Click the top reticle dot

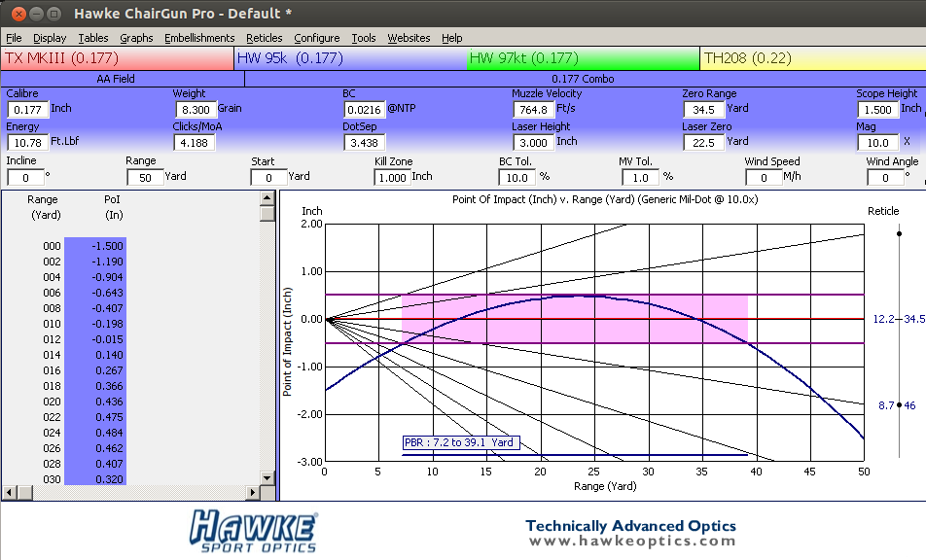899,233
